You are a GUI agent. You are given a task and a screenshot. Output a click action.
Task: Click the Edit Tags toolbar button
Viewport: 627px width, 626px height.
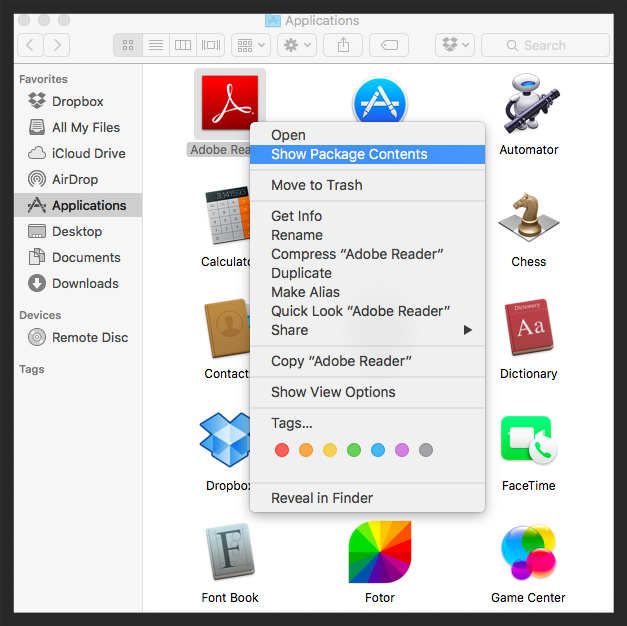coord(389,45)
